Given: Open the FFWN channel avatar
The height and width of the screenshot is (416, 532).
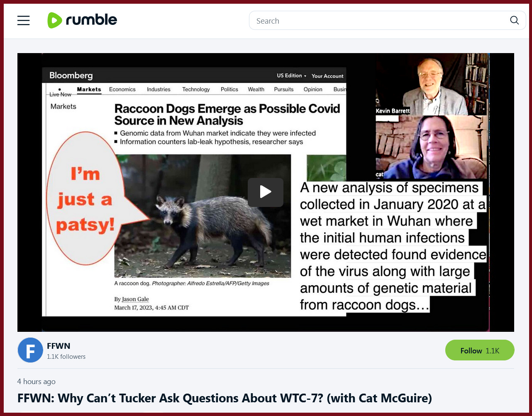Looking at the screenshot, I should tap(30, 350).
